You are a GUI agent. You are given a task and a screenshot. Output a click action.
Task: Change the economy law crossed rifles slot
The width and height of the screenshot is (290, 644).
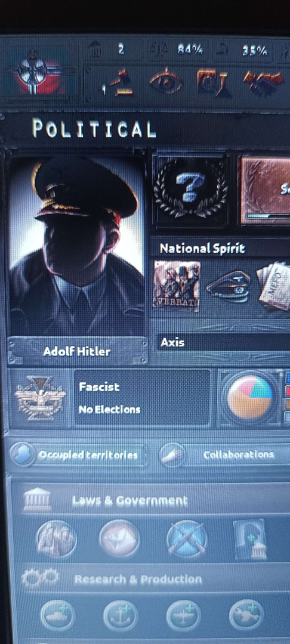[x=187, y=539]
